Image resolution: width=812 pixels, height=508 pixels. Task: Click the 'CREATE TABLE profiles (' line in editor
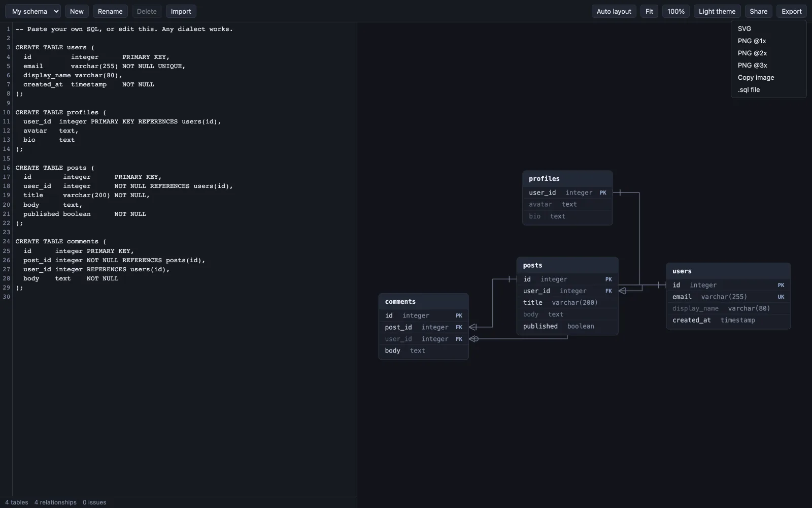(x=61, y=112)
